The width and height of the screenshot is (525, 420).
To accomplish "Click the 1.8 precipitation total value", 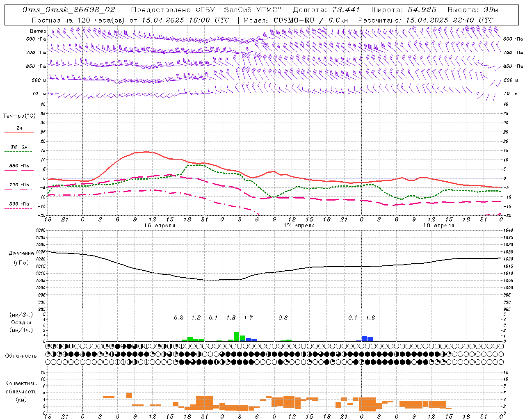I will [231, 318].
